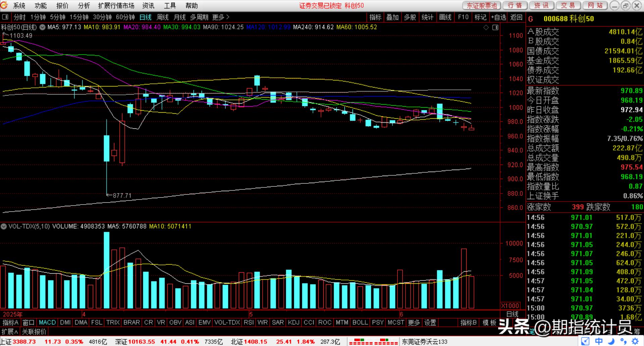Viewport: 644px width, 346px height.
Task: Expand the 扩展 panel at bottom left
Action: tap(10, 332)
